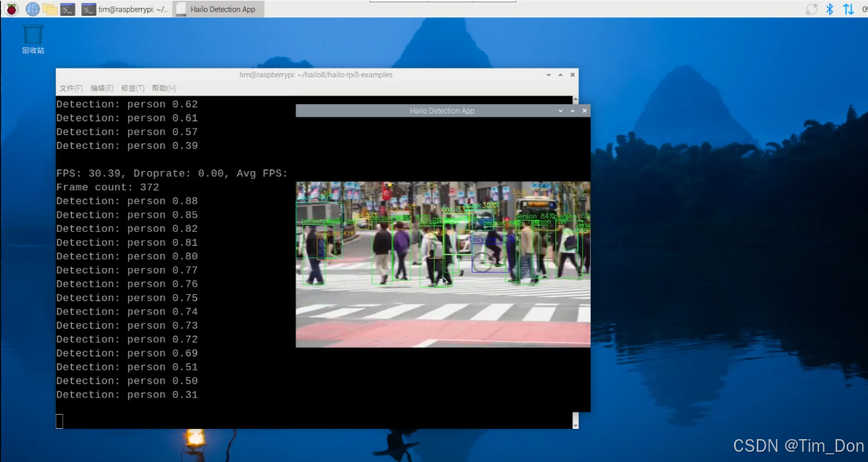Click the 'Detection: person 0.75' line
This screenshot has width=868, height=462.
pyautogui.click(x=127, y=298)
